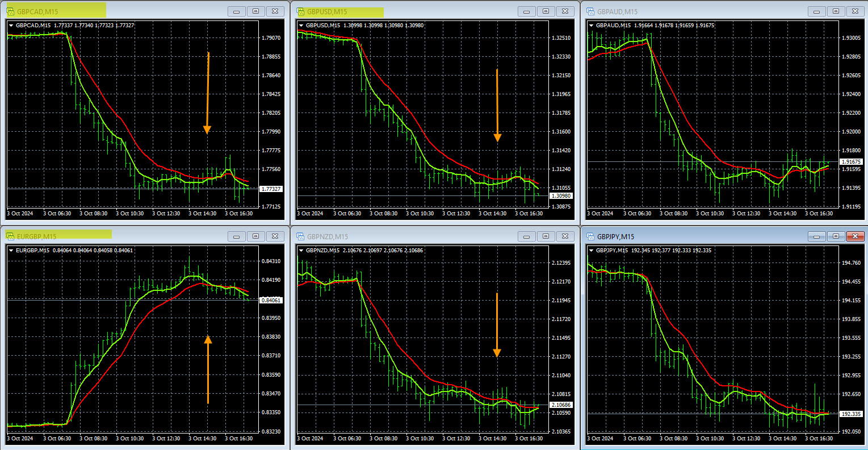The image size is (868, 450).
Task: Click GBPAUD,M15 OHLC header text in chart
Action: pyautogui.click(x=655, y=26)
